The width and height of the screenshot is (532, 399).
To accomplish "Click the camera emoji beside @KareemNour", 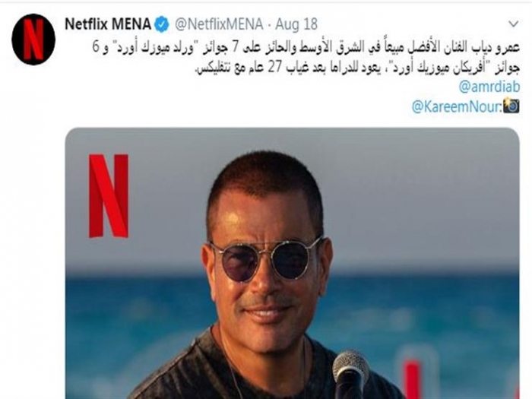I will [511, 106].
